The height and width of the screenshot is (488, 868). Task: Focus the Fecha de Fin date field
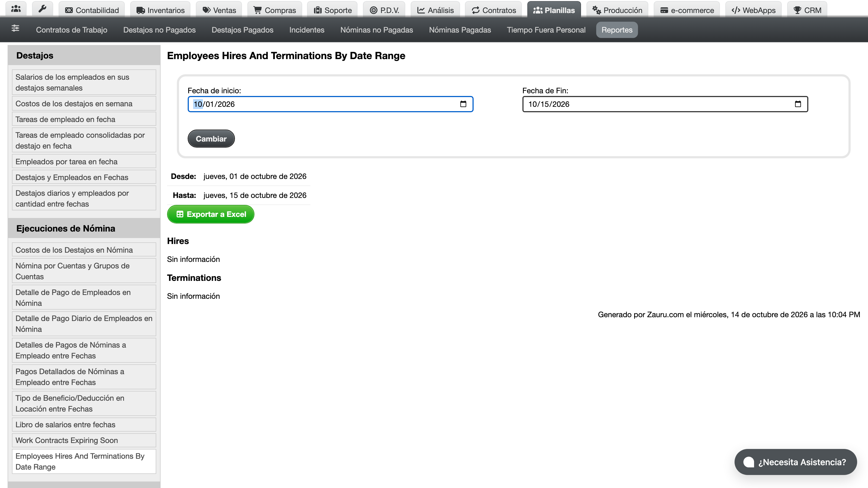click(665, 104)
